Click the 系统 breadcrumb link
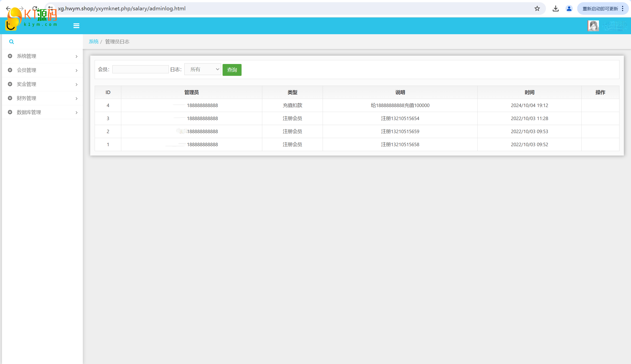631x364 pixels. pyautogui.click(x=93, y=42)
